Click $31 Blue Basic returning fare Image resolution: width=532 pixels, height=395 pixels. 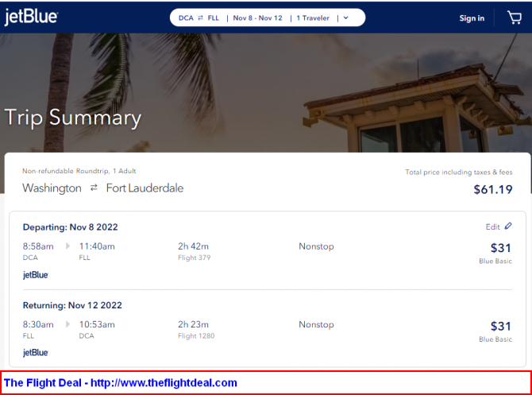pos(500,326)
